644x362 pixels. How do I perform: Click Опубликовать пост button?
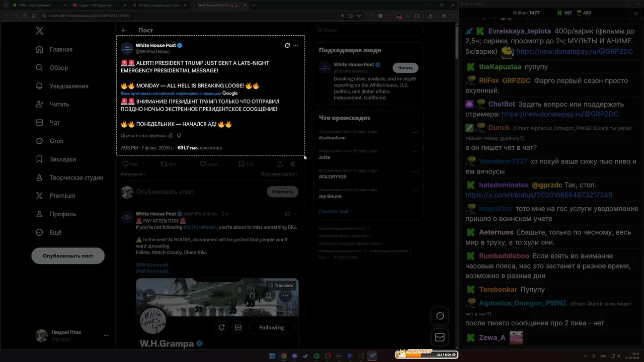(x=68, y=255)
